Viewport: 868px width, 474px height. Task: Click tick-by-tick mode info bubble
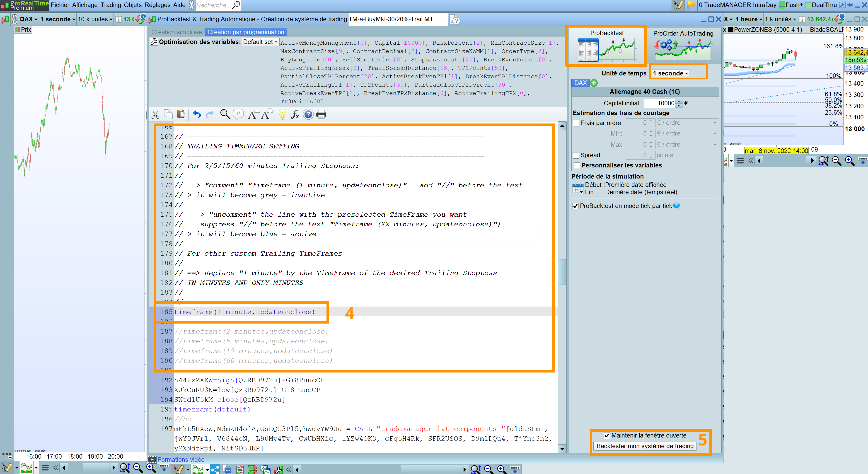[x=676, y=206]
